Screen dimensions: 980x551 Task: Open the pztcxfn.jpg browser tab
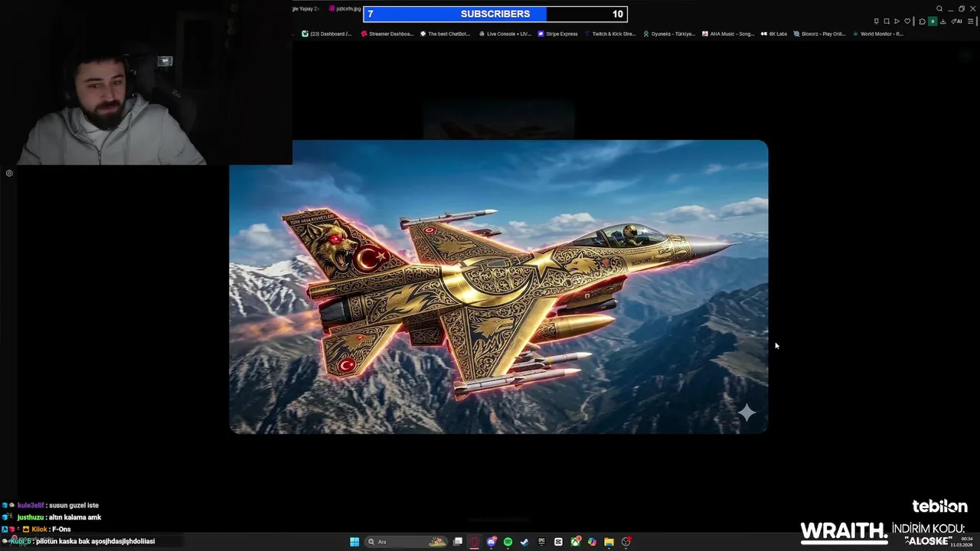click(344, 8)
